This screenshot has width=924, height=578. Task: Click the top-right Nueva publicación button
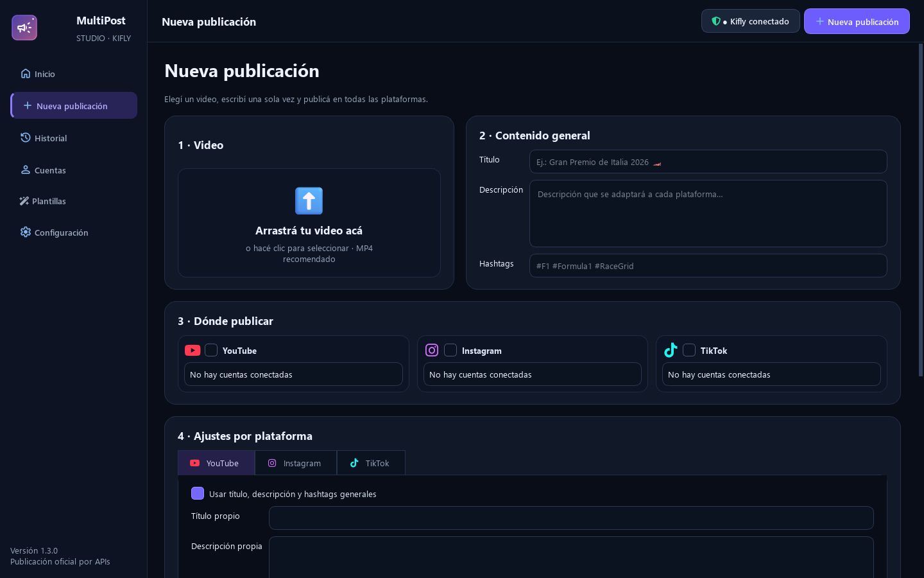pyautogui.click(x=857, y=21)
